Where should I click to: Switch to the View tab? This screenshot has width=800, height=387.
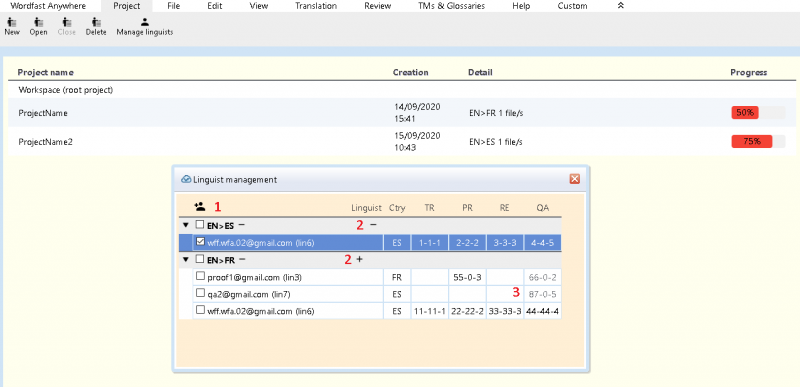259,6
